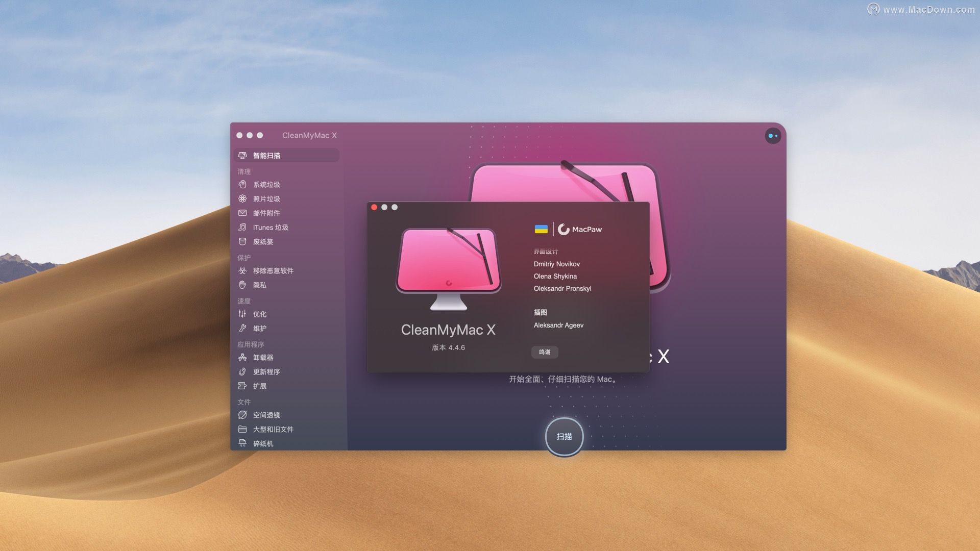This screenshot has width=980, height=551.
Task: Click the name Dmitriy Novikov
Action: coord(557,264)
